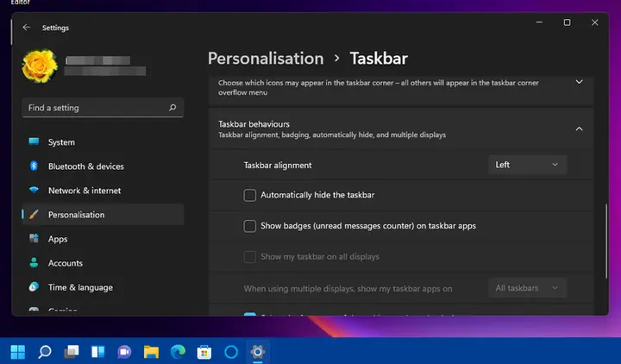
Task: Open the Taskbar alignment Left dropdown
Action: coord(528,165)
